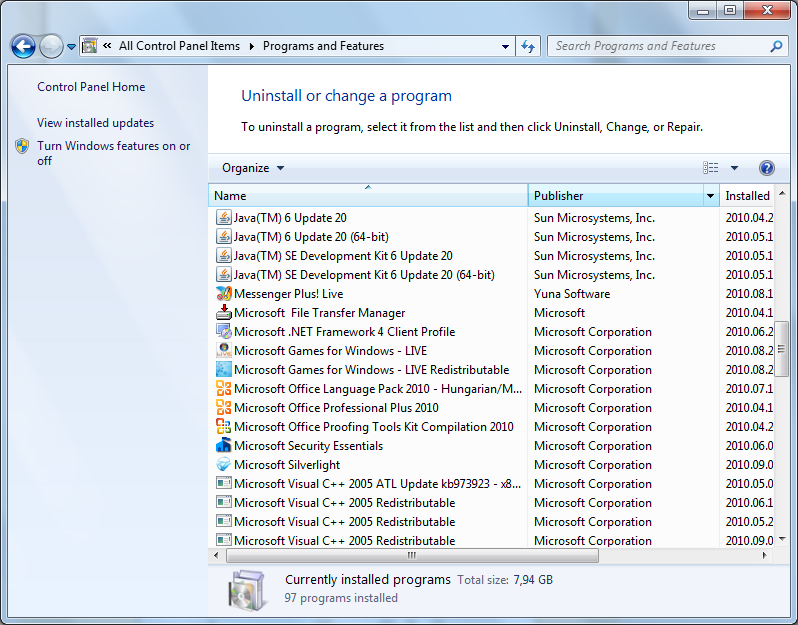Viewport: 798px width, 625px height.
Task: Click the .NET Framework 4 Client Profile icon
Action: point(223,331)
